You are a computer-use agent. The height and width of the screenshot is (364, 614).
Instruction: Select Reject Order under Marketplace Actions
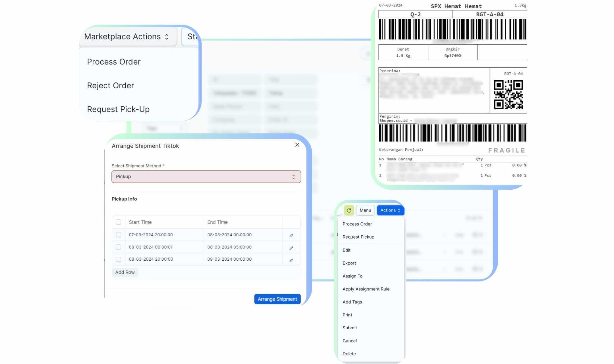point(111,85)
